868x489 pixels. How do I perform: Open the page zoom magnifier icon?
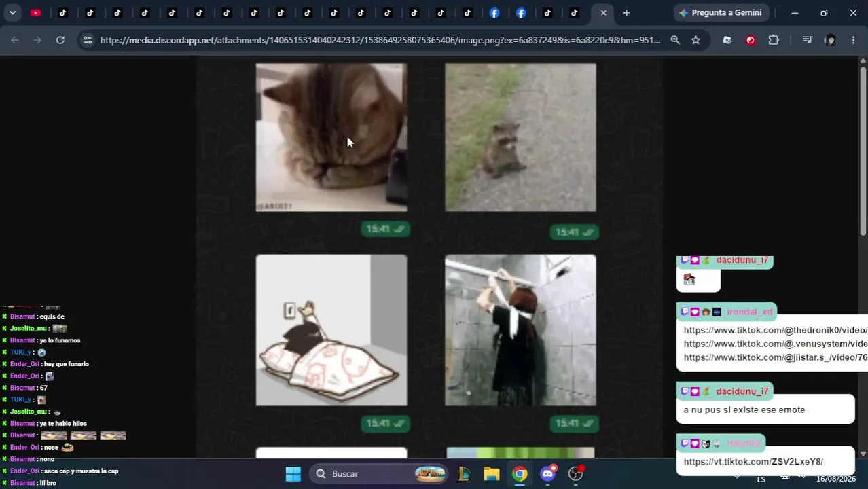pos(675,40)
